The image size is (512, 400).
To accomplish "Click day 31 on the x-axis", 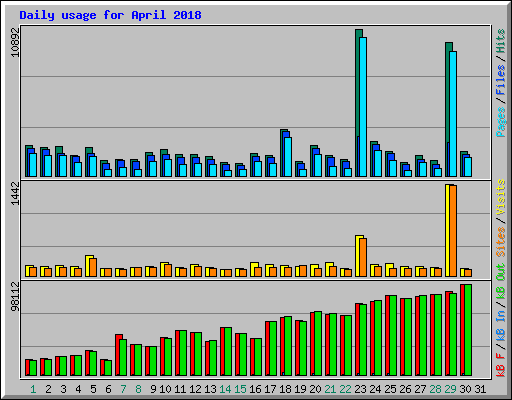I will (x=480, y=389).
